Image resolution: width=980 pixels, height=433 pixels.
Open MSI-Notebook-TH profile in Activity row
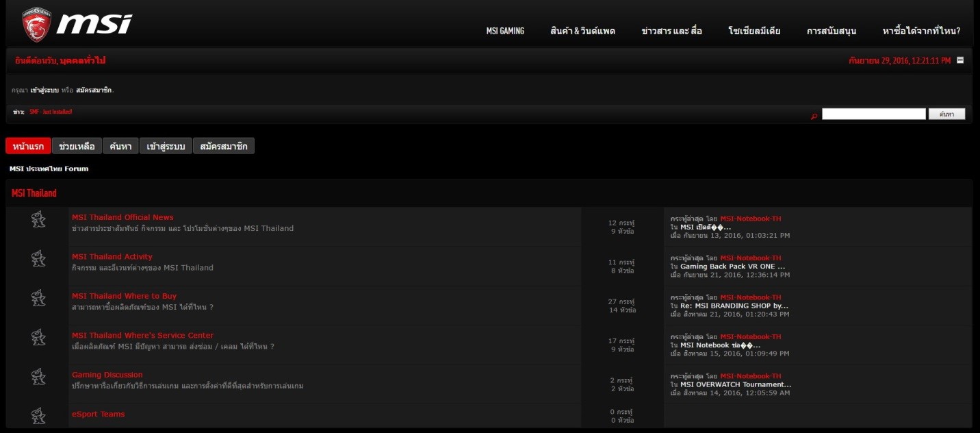coord(751,258)
